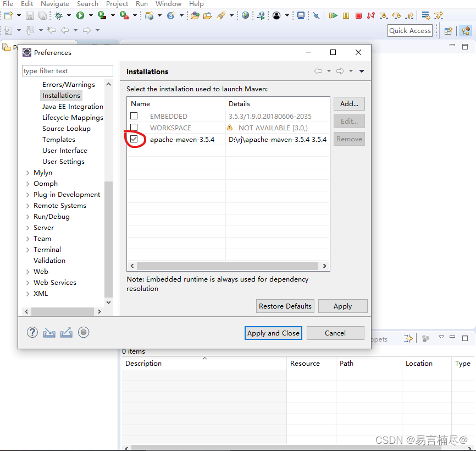Image resolution: width=476 pixels, height=451 pixels.
Task: Click Apply and Close button
Action: pyautogui.click(x=273, y=333)
